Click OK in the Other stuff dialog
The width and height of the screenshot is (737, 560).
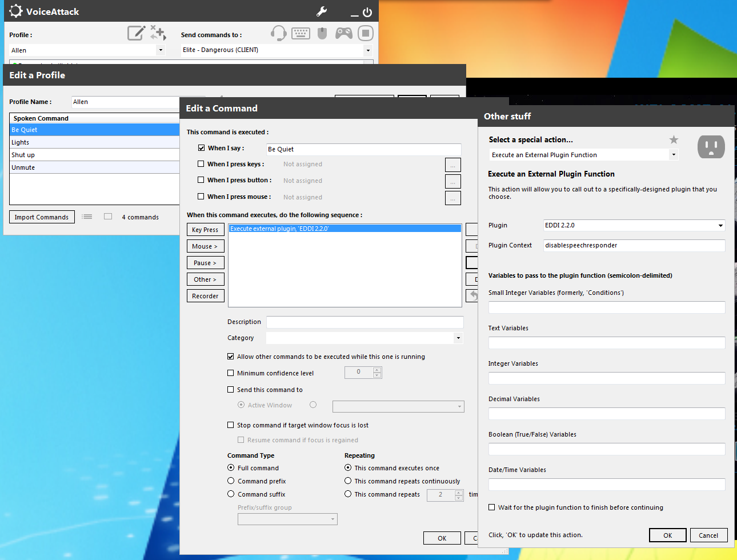click(x=668, y=535)
